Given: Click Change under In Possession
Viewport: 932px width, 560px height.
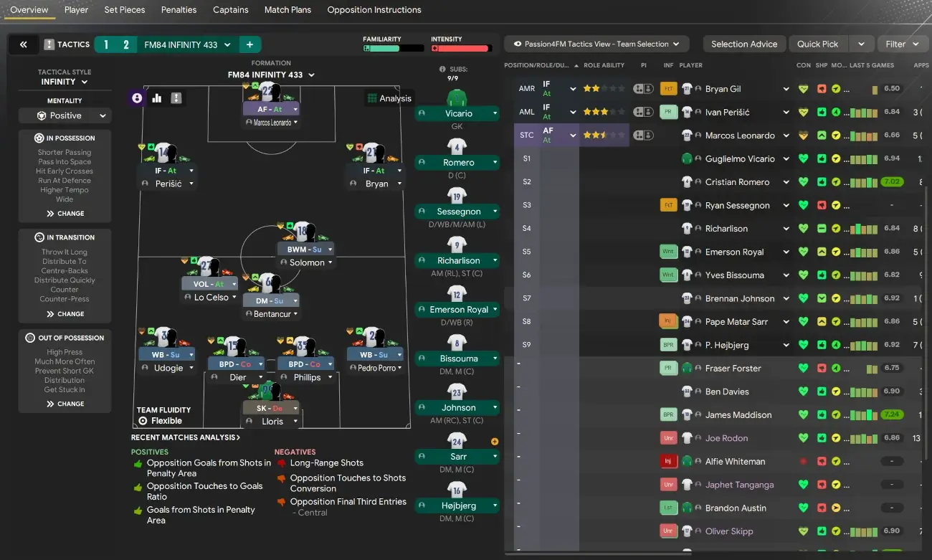Looking at the screenshot, I should (x=65, y=214).
